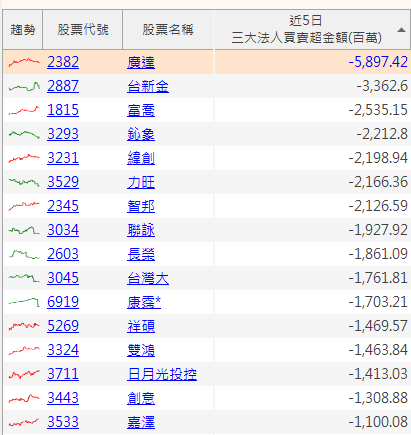Open stock code 3293 link
Viewport: 411px width, 435px height.
63,134
